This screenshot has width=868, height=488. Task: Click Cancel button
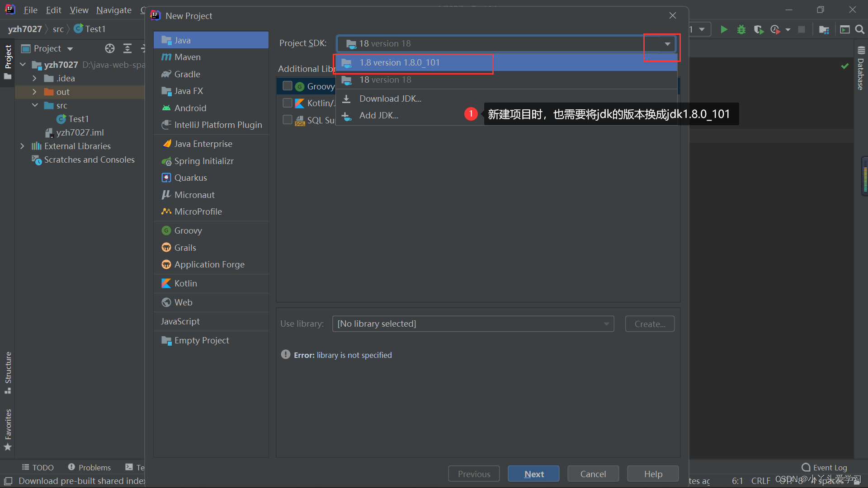(x=593, y=474)
